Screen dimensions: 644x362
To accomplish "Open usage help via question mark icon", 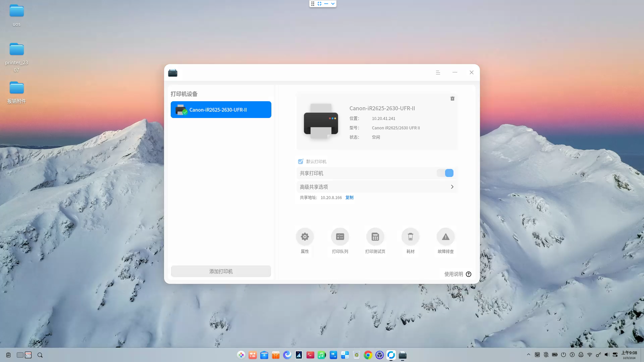I will (x=469, y=274).
